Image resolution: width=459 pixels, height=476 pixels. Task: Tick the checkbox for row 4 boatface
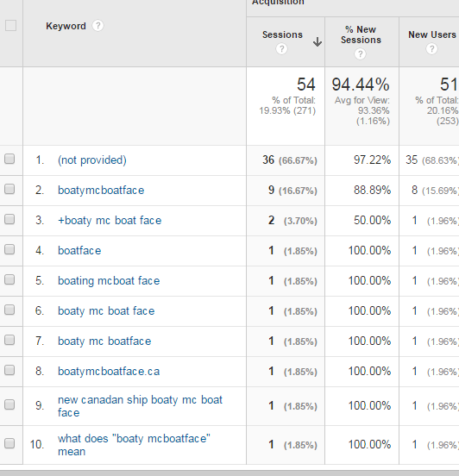pos(9,249)
